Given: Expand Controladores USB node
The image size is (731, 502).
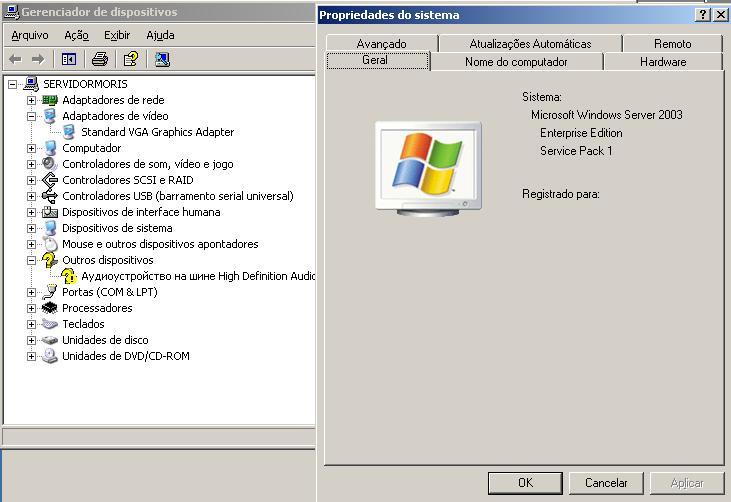Looking at the screenshot, I should click(x=31, y=196).
